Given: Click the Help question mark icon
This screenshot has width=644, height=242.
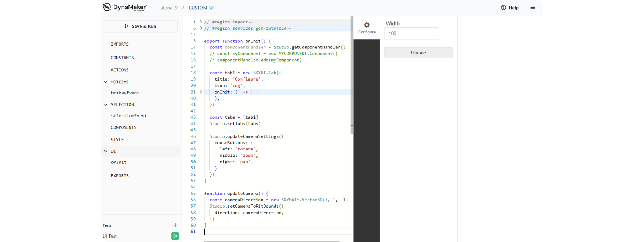Looking at the screenshot, I should click(x=503, y=8).
